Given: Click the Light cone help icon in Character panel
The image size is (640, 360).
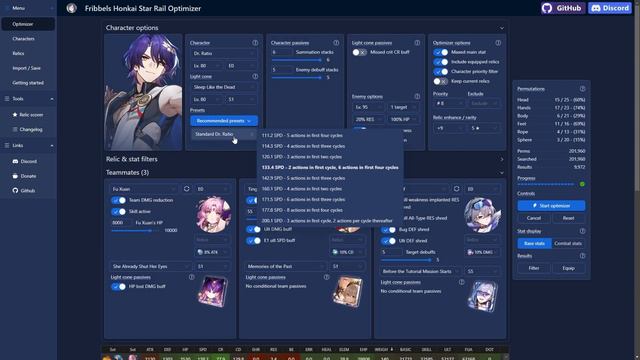Looking at the screenshot, I should [255, 76].
